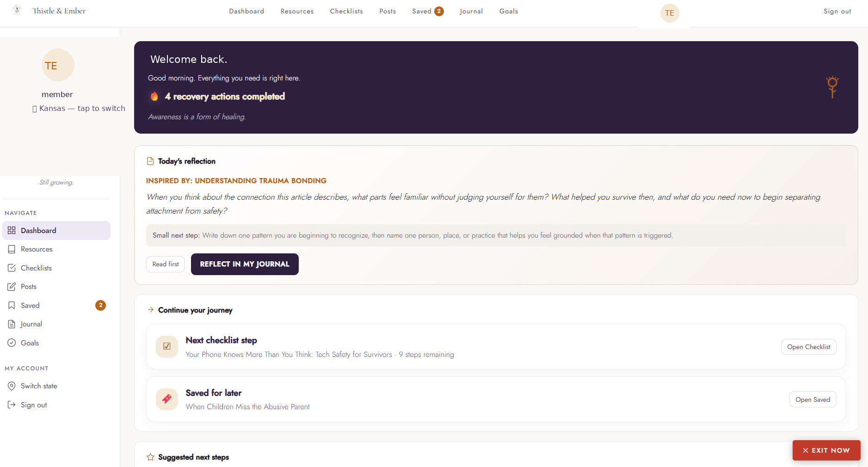Click the document icon beside Today's reflection
This screenshot has height=467, width=868.
pyautogui.click(x=150, y=161)
